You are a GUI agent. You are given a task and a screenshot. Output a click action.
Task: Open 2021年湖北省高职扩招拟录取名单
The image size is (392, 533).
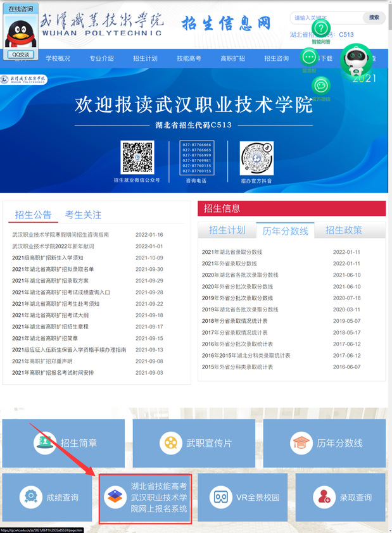(x=53, y=269)
